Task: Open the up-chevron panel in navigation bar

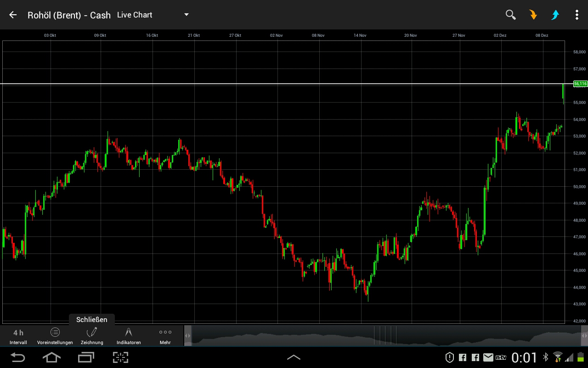Action: click(294, 357)
